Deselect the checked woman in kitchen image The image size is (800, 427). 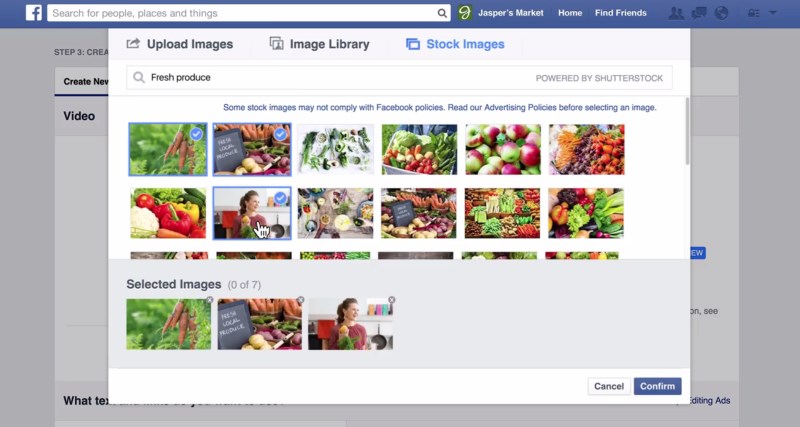click(x=280, y=197)
